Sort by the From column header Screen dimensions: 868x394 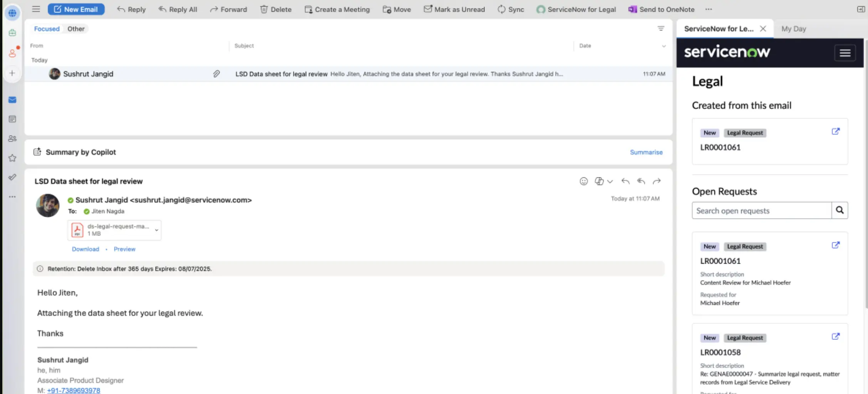37,46
